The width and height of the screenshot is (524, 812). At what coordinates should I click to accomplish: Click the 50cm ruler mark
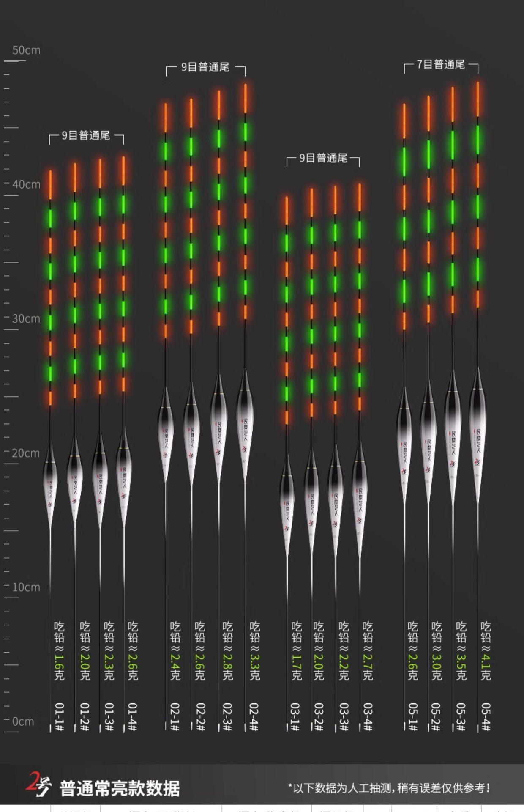tap(26, 50)
